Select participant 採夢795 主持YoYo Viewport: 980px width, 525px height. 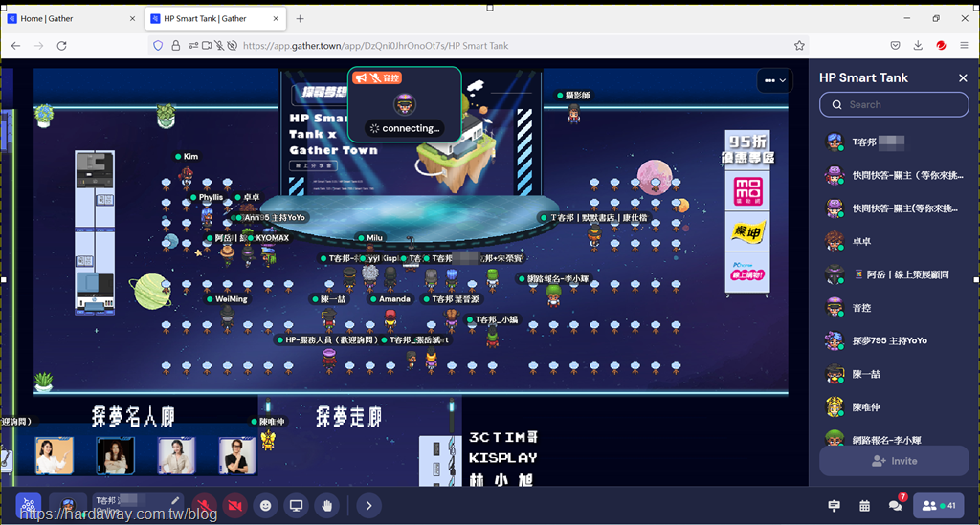(x=894, y=340)
